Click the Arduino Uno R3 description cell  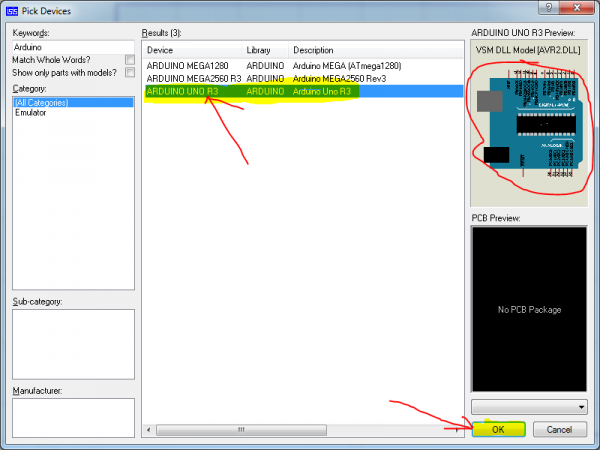pyautogui.click(x=321, y=91)
